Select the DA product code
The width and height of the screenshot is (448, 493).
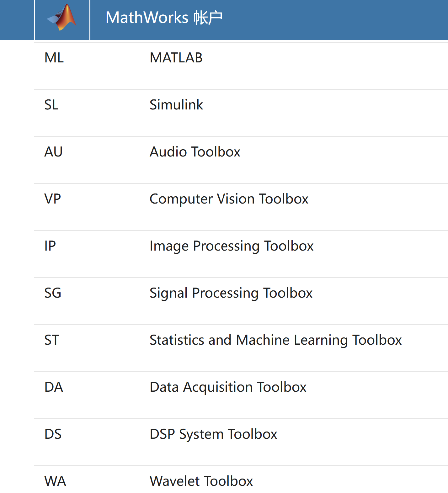[54, 387]
